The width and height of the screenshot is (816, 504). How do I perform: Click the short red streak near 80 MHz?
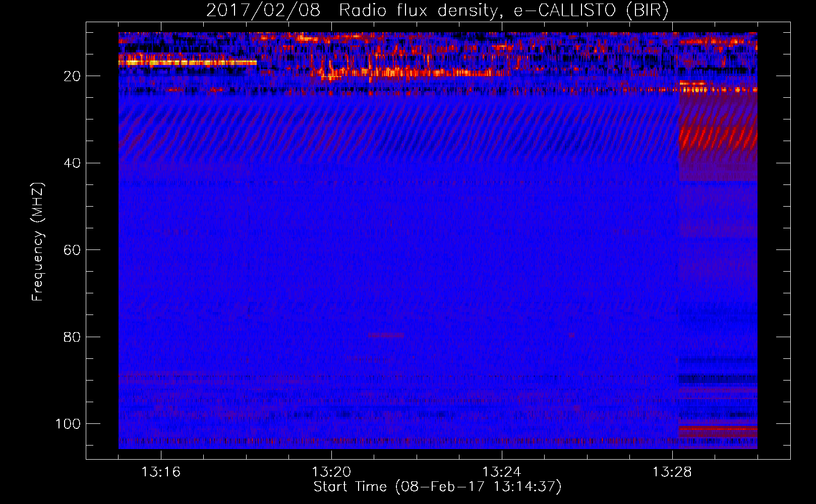click(x=386, y=335)
